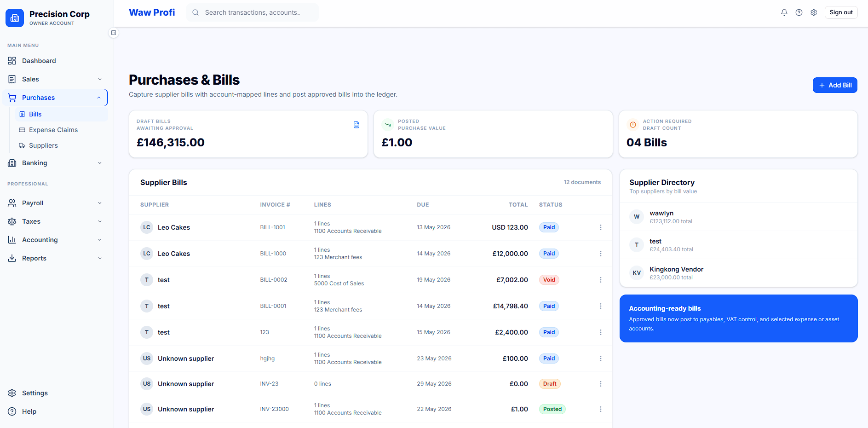Open Suppliers submenu item
868x428 pixels.
[x=62, y=145]
